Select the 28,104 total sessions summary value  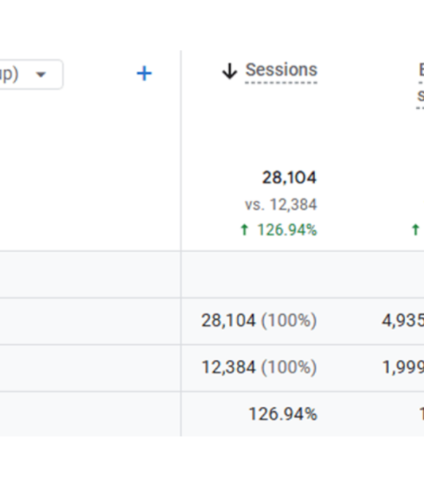pos(289,177)
